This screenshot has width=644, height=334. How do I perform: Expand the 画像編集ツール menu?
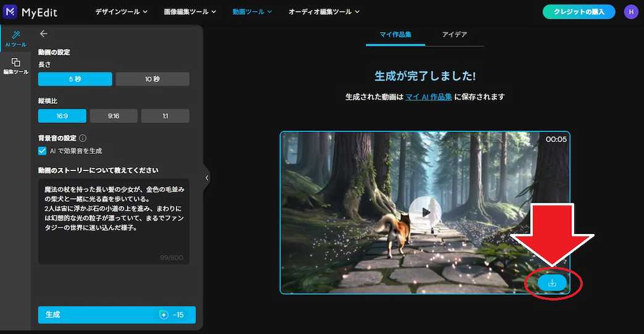tap(190, 12)
